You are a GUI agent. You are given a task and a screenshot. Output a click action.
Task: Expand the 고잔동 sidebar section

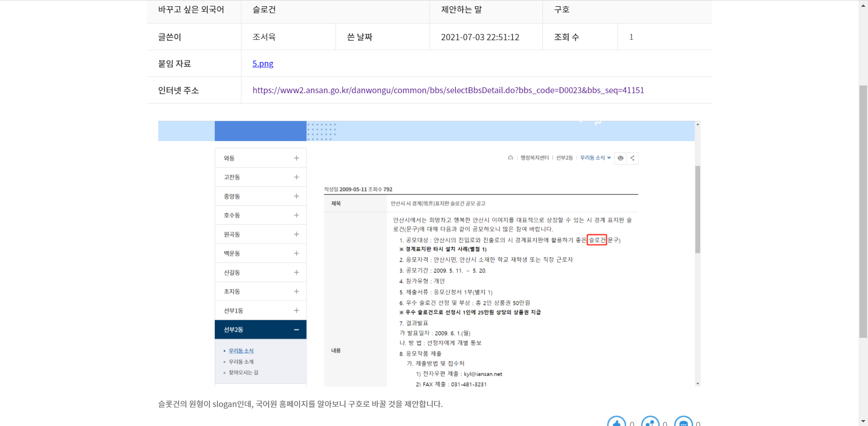pyautogui.click(x=296, y=177)
